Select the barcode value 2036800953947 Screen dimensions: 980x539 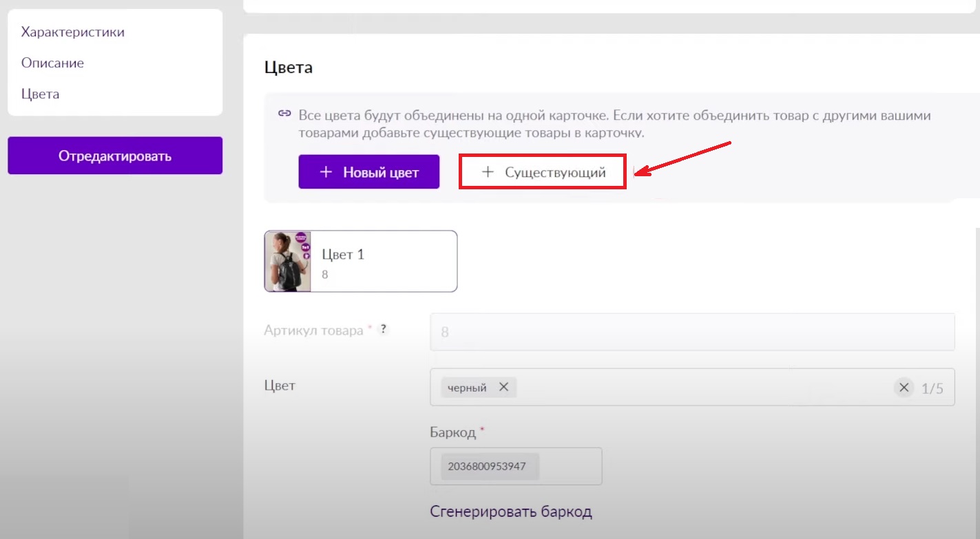(487, 466)
